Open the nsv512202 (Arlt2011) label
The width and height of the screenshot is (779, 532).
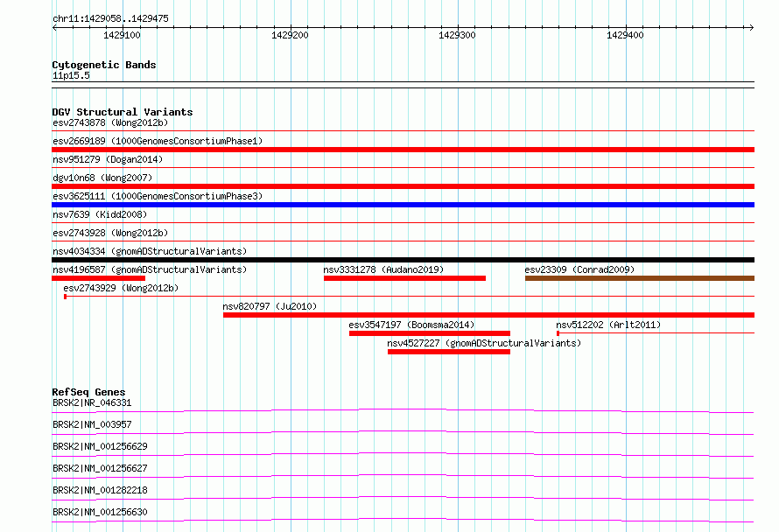[x=608, y=325]
